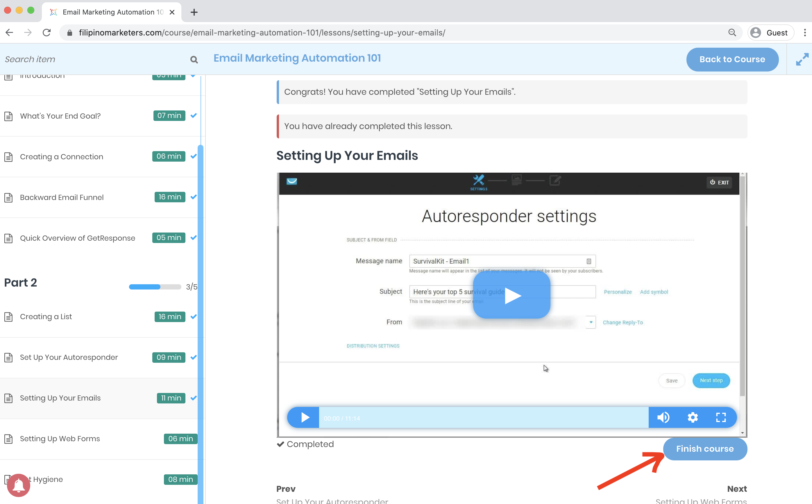Open the From dropdown arrow in video
This screenshot has width=812, height=504.
(591, 322)
